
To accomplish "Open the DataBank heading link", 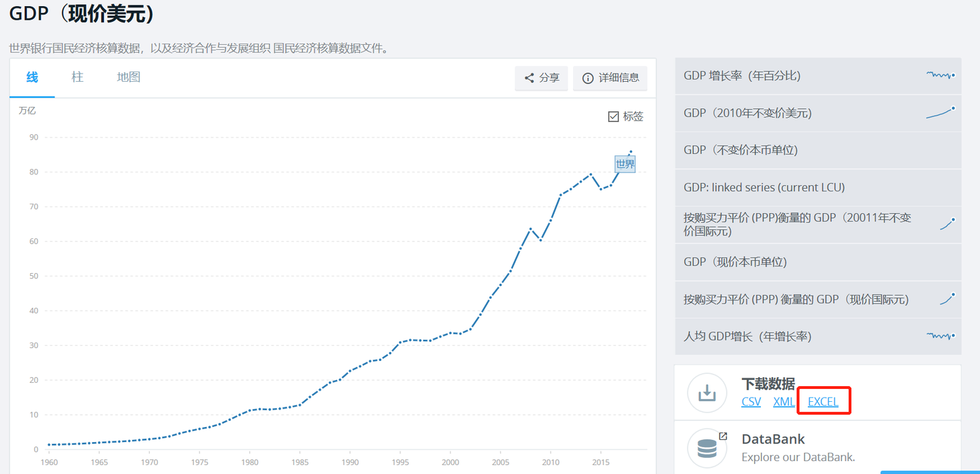I will 773,439.
